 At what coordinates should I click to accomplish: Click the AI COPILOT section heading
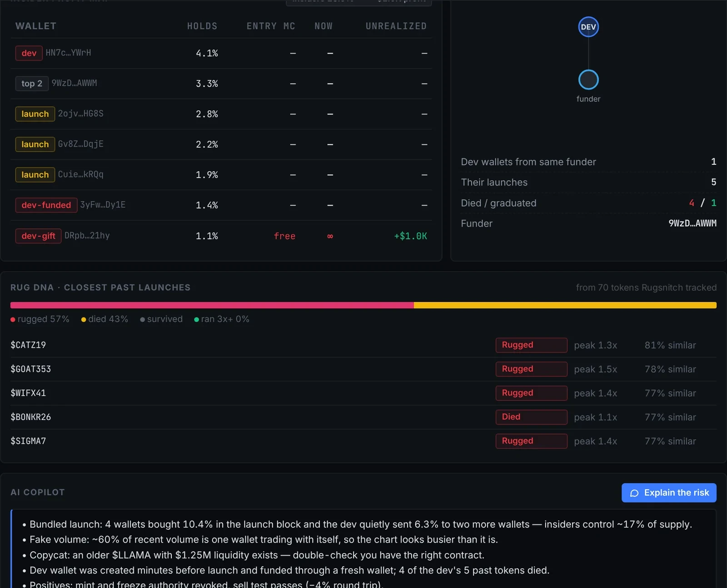(38, 492)
